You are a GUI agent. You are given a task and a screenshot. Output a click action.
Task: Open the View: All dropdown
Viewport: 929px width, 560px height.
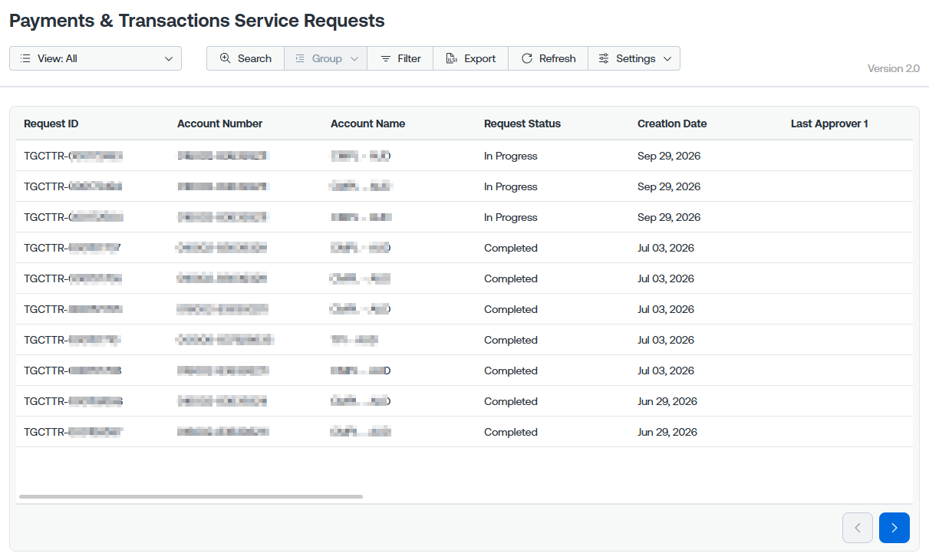pyautogui.click(x=95, y=58)
